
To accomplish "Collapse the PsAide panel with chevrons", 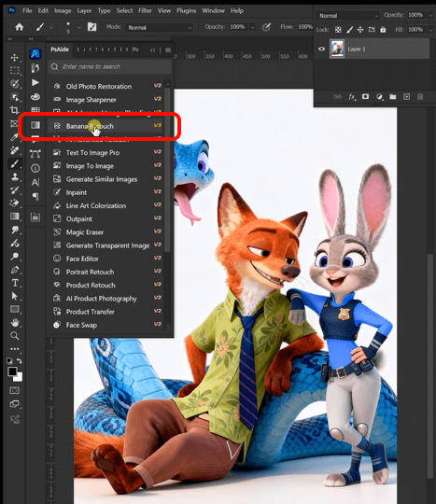I will pos(153,50).
